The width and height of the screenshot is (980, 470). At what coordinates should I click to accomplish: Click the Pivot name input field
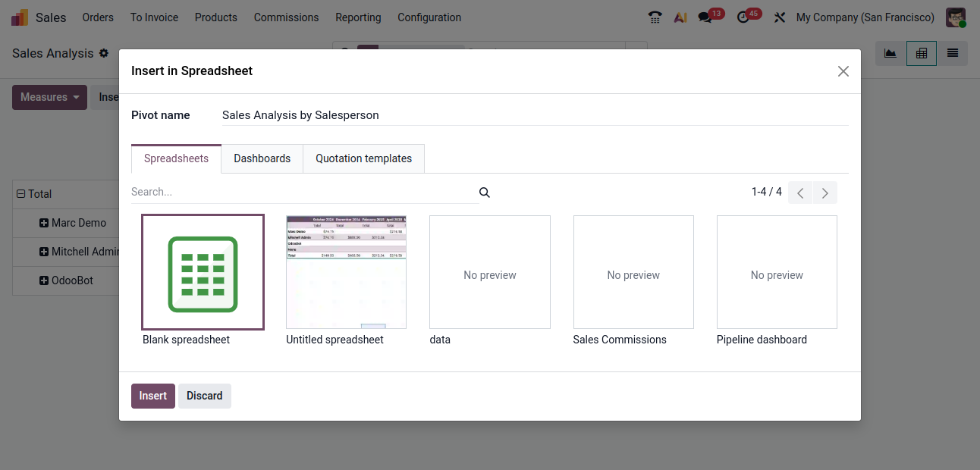tap(531, 115)
